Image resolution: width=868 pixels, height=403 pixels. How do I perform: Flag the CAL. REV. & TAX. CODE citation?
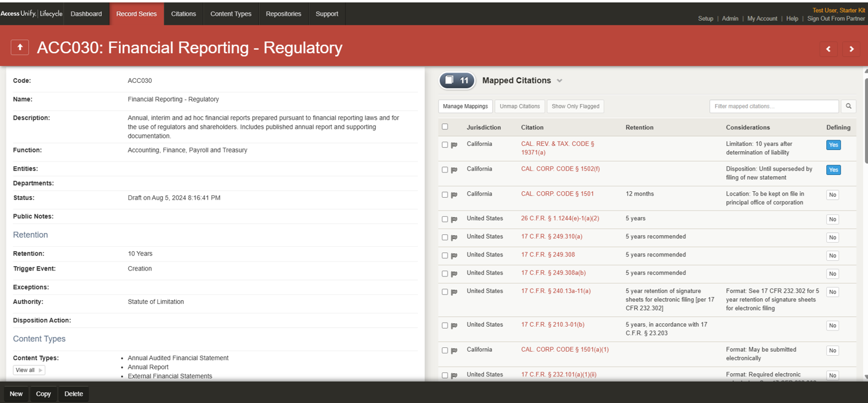454,145
